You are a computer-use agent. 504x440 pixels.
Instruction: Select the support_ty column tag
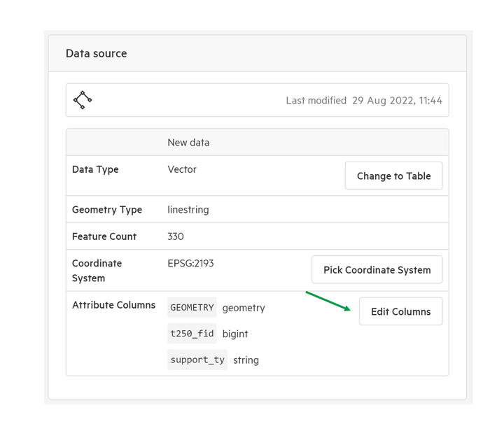(x=197, y=360)
